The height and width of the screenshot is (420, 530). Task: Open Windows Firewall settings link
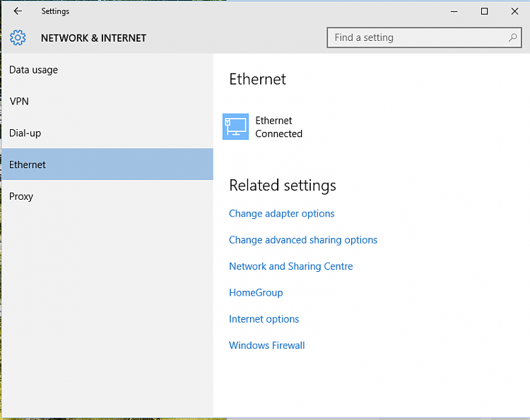tap(266, 345)
